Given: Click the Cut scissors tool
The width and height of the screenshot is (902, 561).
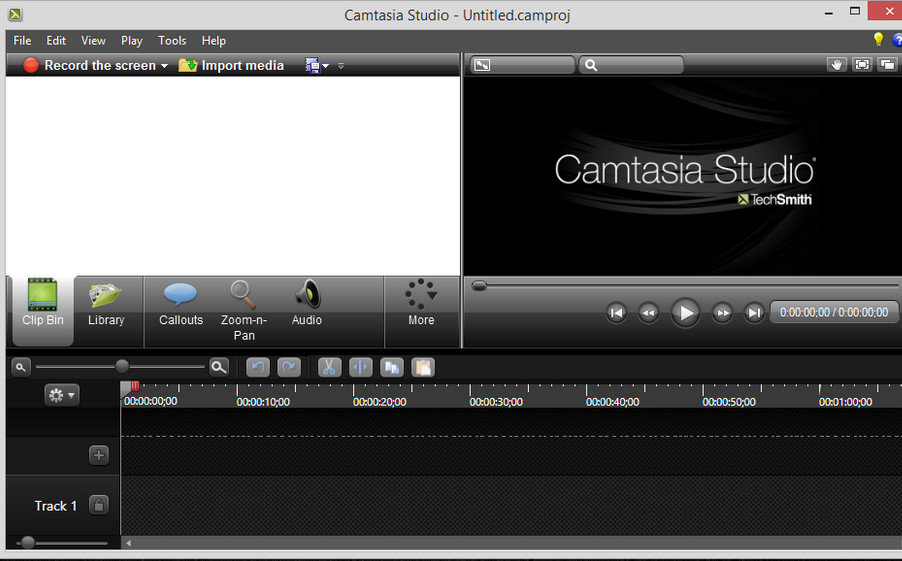Looking at the screenshot, I should [329, 367].
